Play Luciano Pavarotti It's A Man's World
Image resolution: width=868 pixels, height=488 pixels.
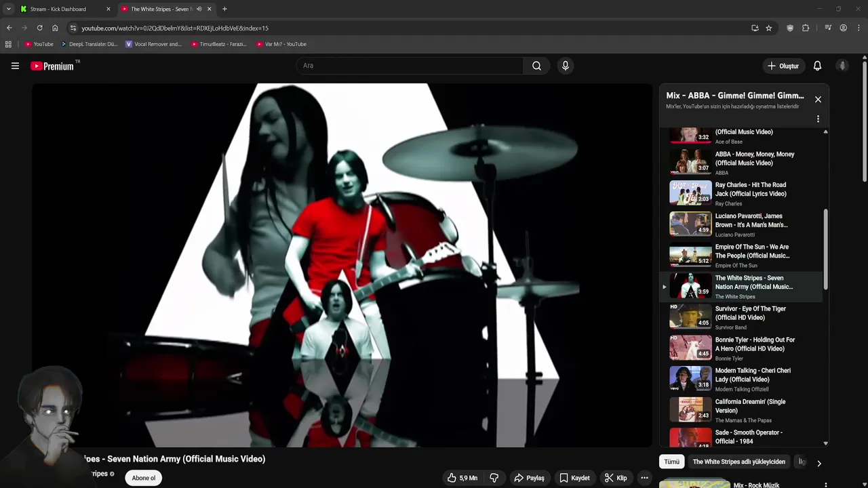pyautogui.click(x=741, y=224)
